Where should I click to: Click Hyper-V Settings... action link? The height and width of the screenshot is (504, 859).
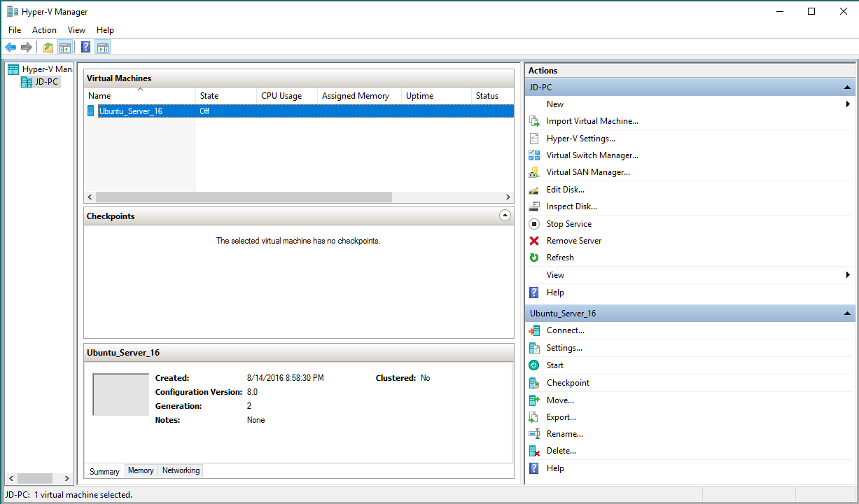click(581, 139)
